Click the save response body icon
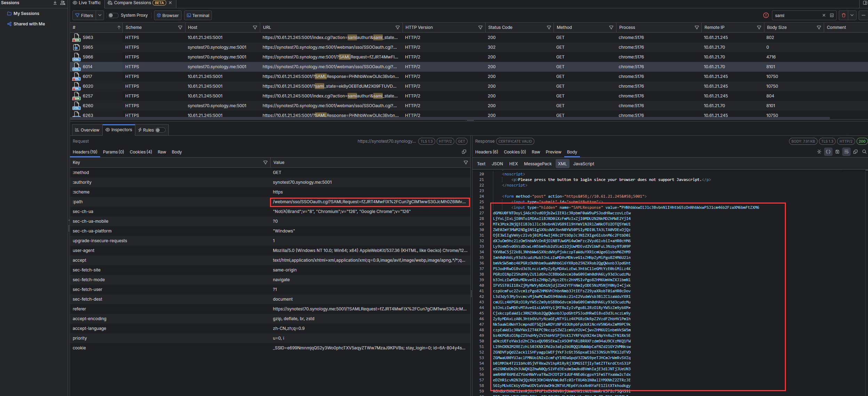Screen dimensions: 868x396 point(837,152)
